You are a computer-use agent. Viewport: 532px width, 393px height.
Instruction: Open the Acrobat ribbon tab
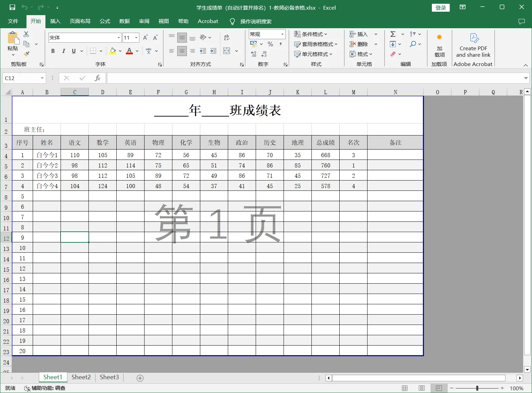(x=208, y=21)
